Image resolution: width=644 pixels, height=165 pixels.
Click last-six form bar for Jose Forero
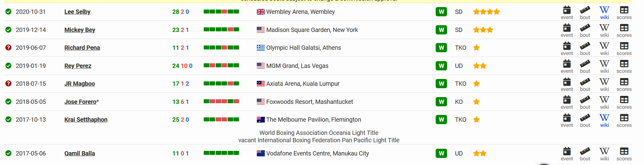pyautogui.click(x=221, y=101)
